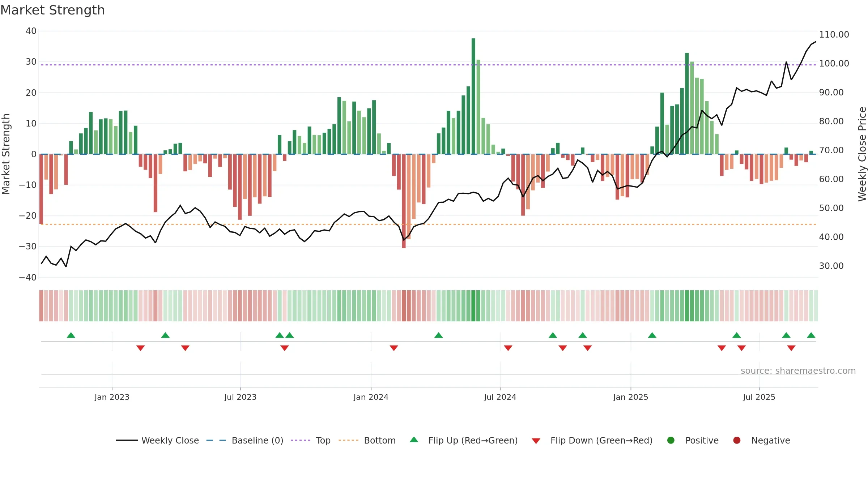868x488 pixels.
Task: Click the left axis tick value '20'
Action: tap(31, 93)
